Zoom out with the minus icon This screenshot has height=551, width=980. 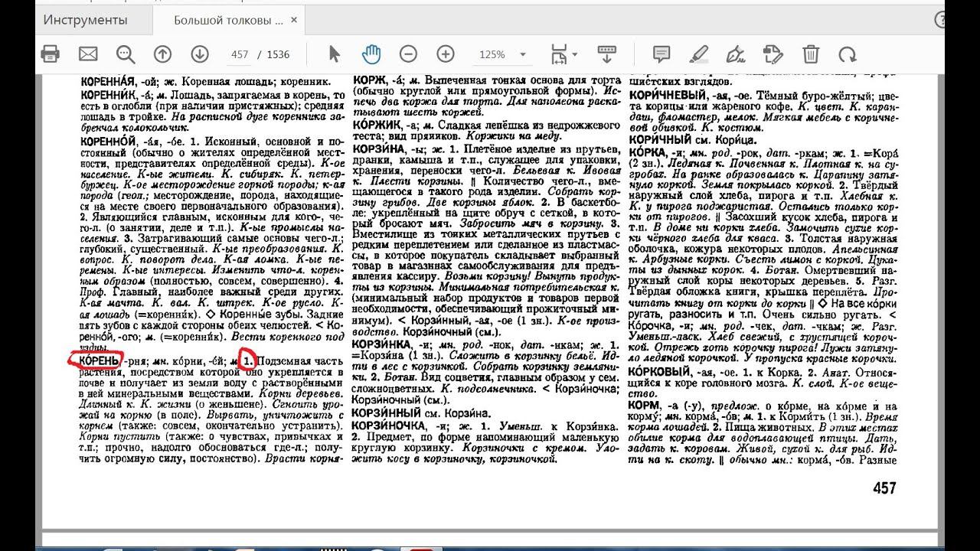coord(408,54)
